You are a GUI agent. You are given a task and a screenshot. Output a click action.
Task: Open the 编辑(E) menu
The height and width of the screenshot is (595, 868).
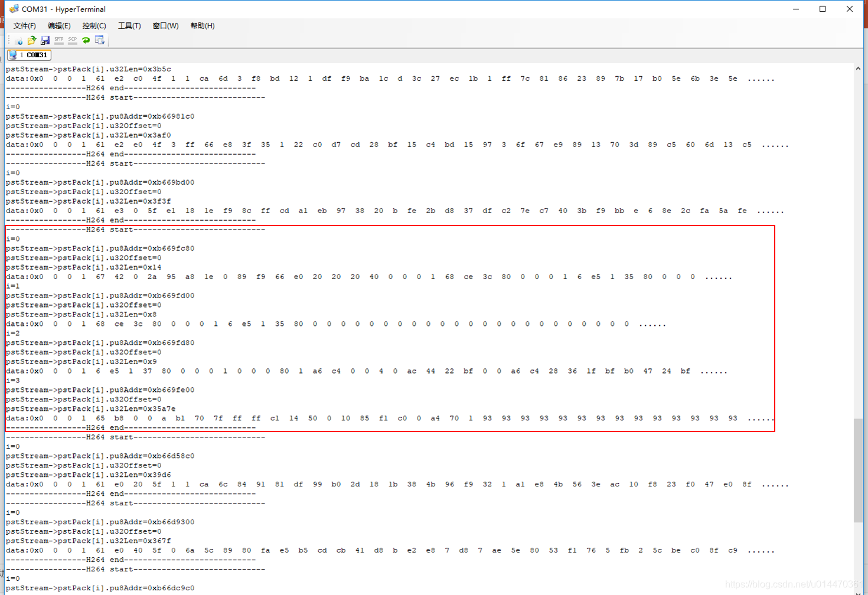(59, 26)
